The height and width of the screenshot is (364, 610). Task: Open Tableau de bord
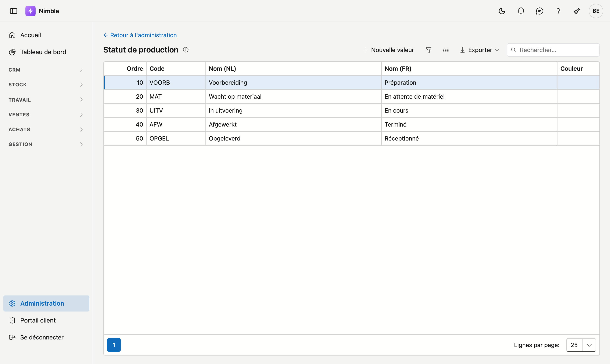pyautogui.click(x=46, y=52)
